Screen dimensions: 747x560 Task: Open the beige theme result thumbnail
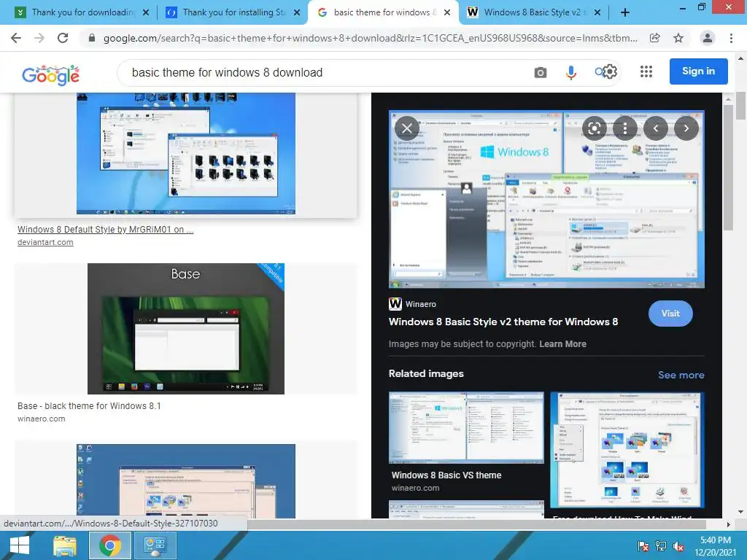point(186,481)
